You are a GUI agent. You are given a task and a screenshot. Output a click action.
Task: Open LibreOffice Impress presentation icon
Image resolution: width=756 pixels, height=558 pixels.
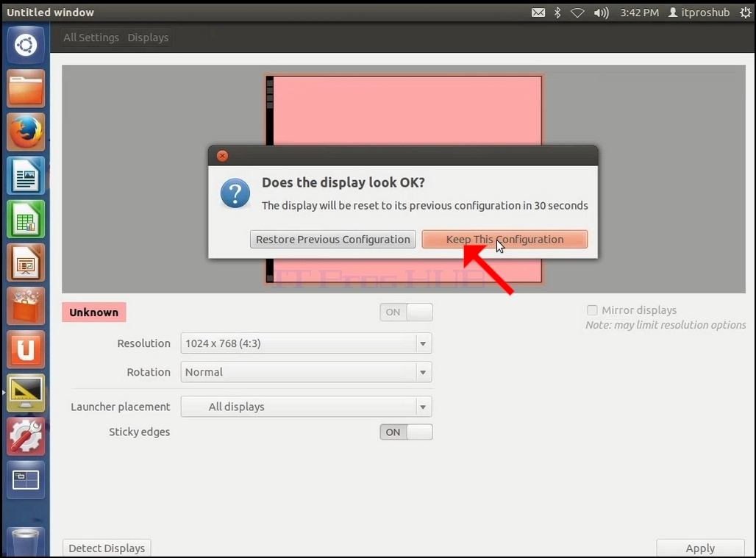26,262
